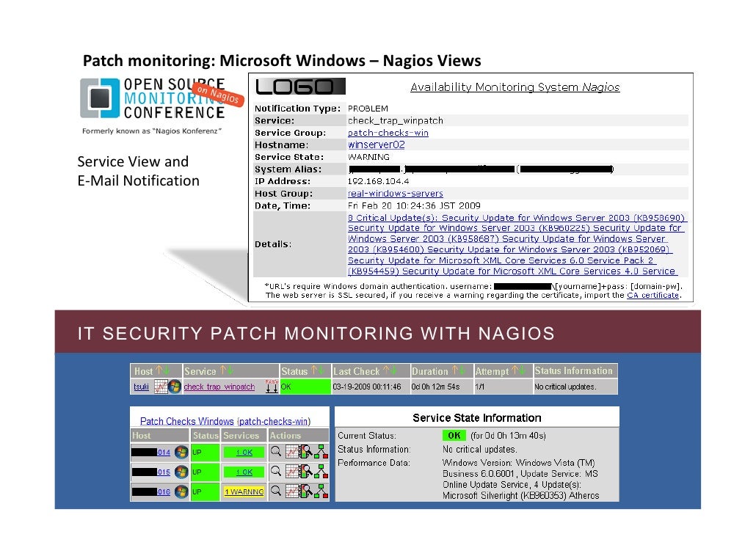Click the LOGO image in the email notification
This screenshot has height=534, width=756.
tap(300, 87)
